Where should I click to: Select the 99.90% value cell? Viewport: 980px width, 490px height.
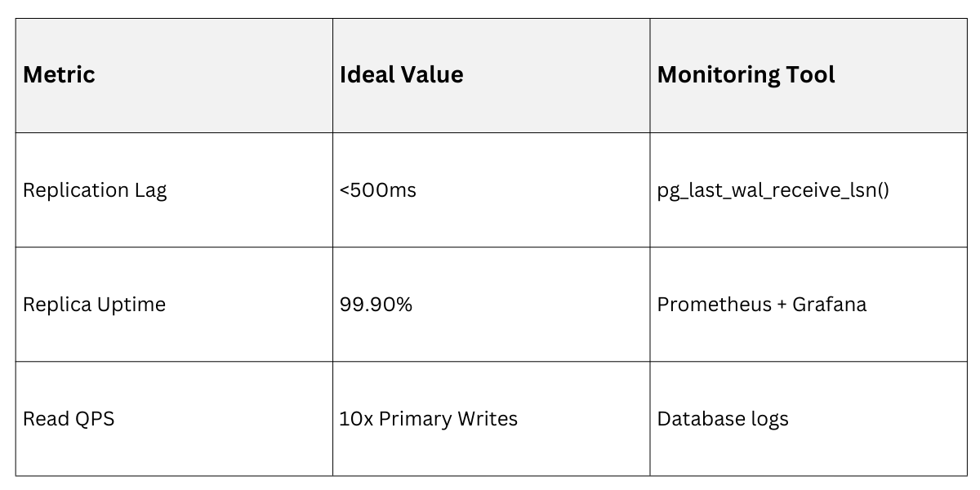(376, 305)
